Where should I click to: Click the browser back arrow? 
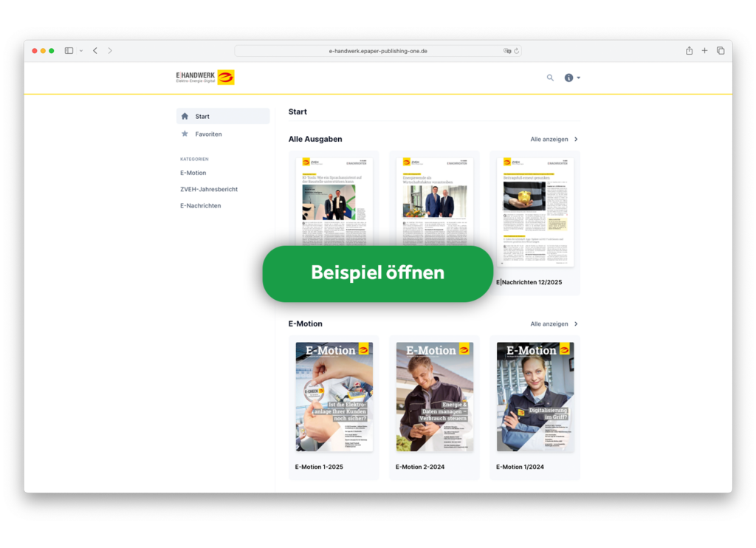[x=95, y=51]
